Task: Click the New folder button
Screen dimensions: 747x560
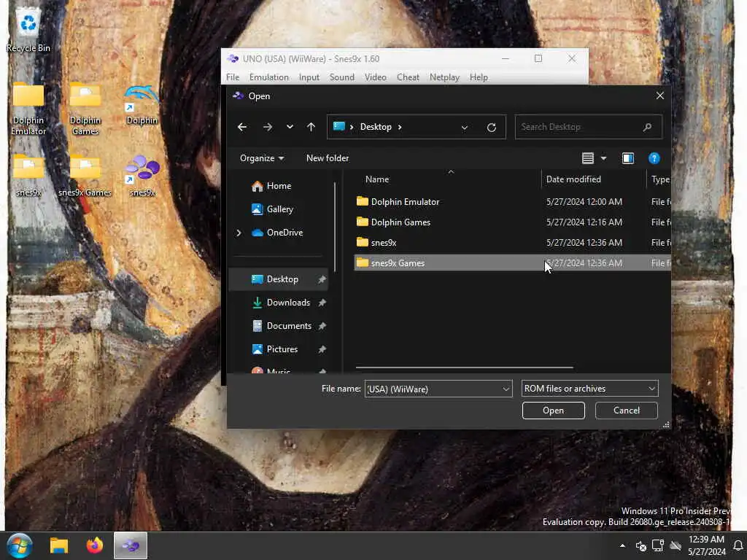Action: click(x=328, y=158)
